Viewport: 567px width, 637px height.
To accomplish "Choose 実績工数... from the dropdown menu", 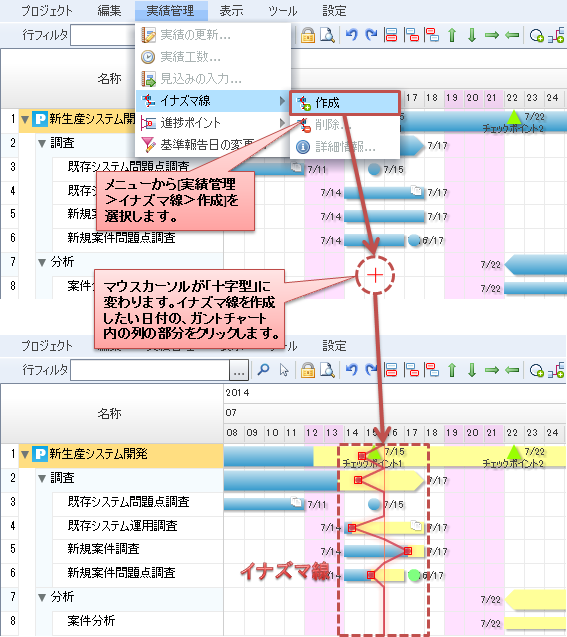I will click(x=213, y=57).
